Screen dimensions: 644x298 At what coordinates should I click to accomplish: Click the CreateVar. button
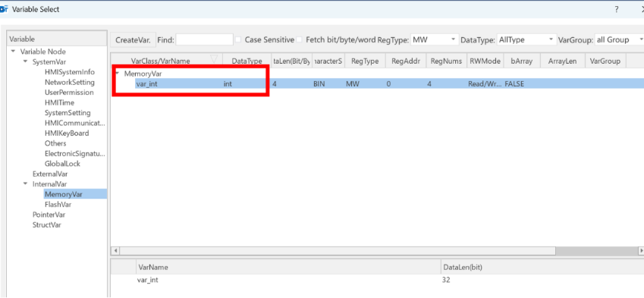[x=133, y=40]
